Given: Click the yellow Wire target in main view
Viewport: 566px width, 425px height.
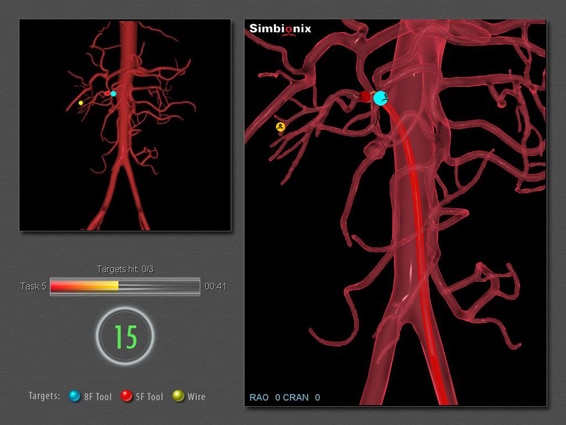Looking at the screenshot, I should pyautogui.click(x=280, y=127).
